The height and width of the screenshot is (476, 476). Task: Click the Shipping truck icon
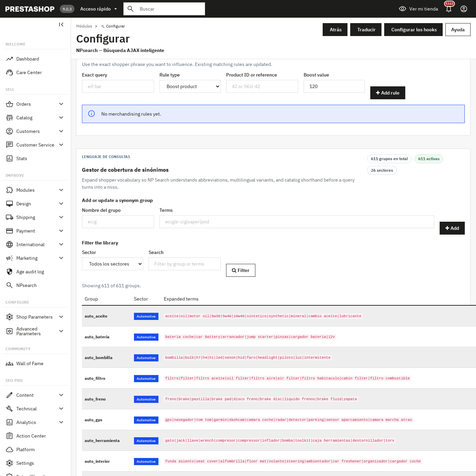10,217
